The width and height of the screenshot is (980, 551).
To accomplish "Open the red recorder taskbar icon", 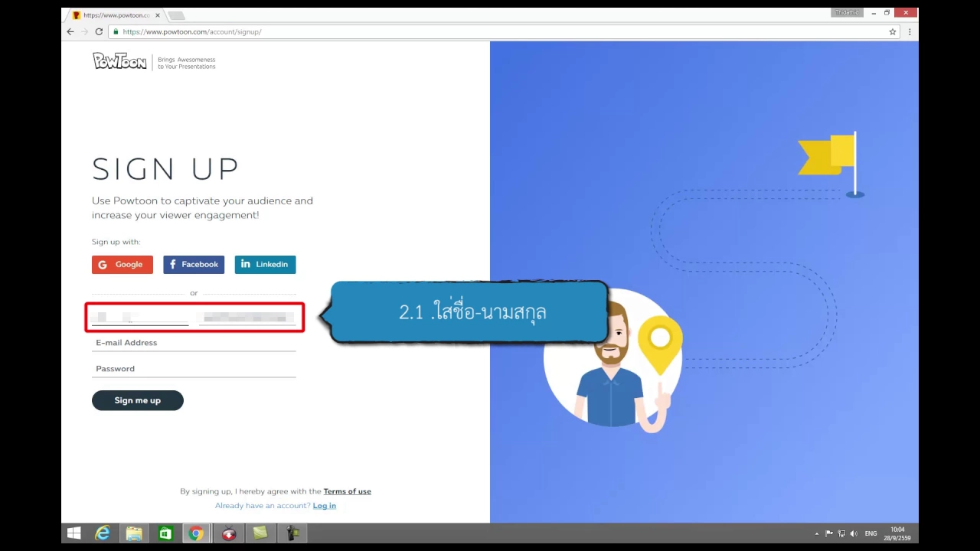I will (x=228, y=533).
